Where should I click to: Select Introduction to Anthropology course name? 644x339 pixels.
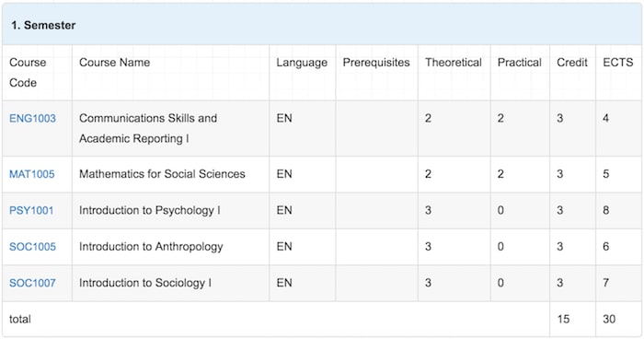151,247
